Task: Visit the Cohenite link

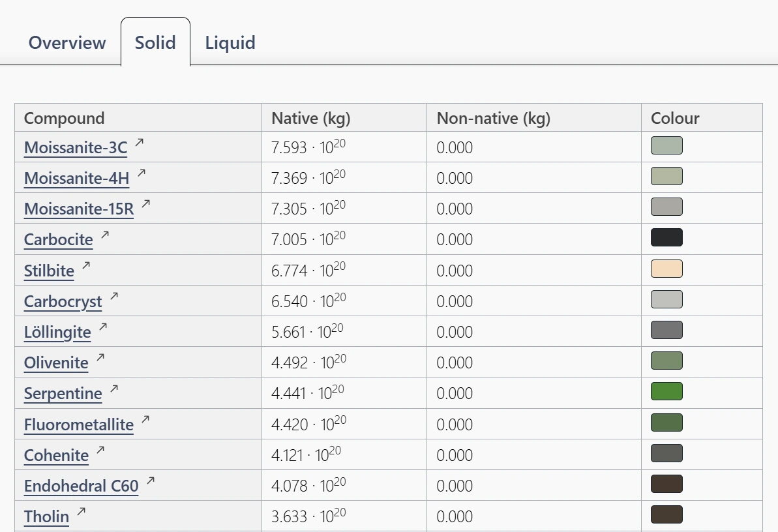Action: 56,455
